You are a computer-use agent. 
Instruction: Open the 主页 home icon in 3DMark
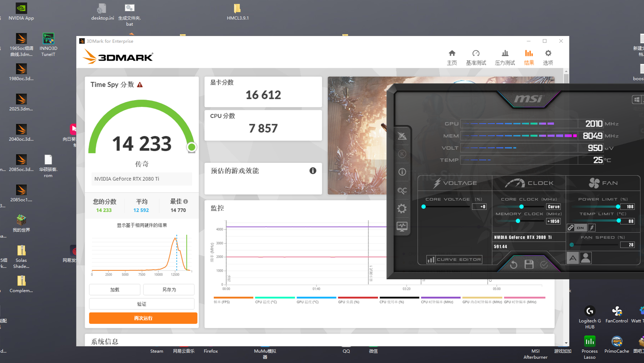[452, 57]
